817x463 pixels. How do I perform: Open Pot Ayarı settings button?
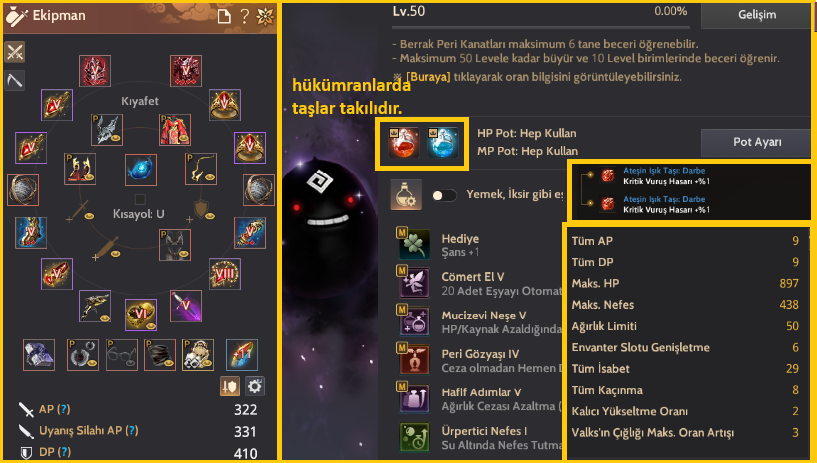[x=757, y=142]
